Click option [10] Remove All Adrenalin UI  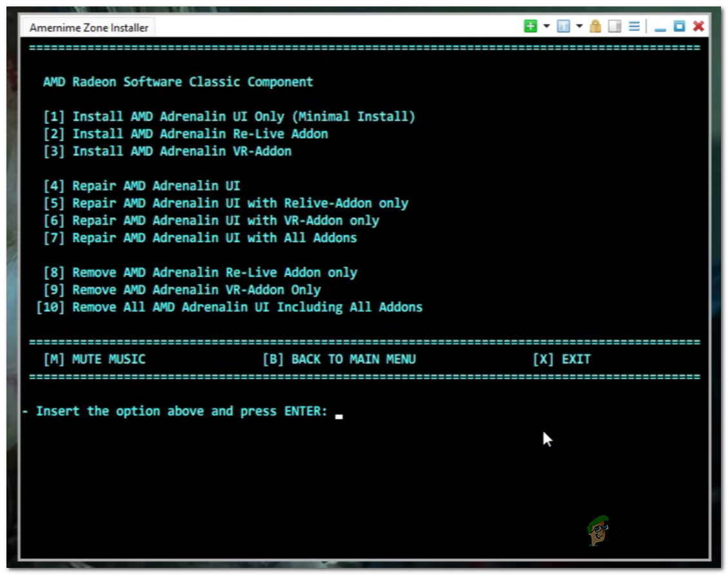pyautogui.click(x=230, y=307)
